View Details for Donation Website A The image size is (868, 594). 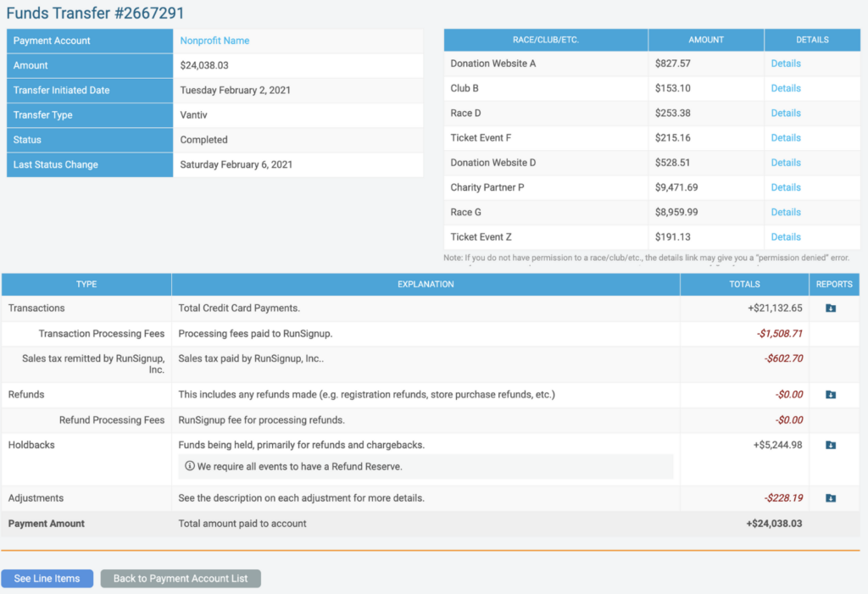[x=785, y=64]
